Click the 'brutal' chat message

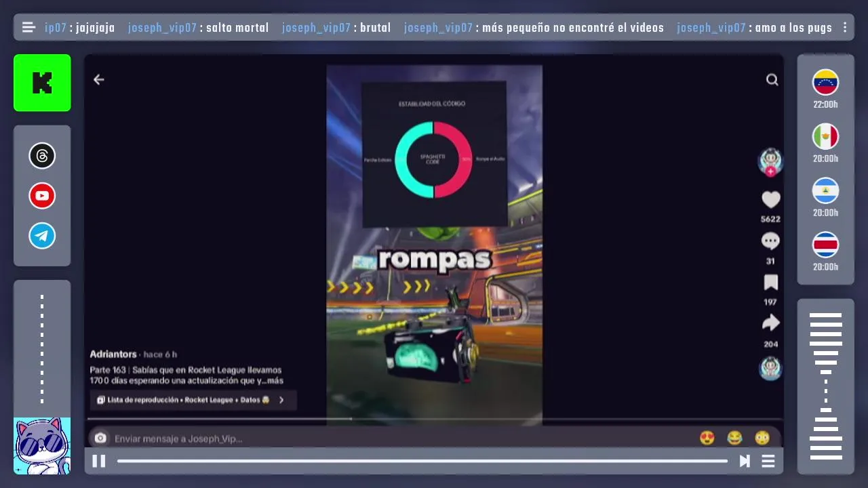click(x=375, y=28)
